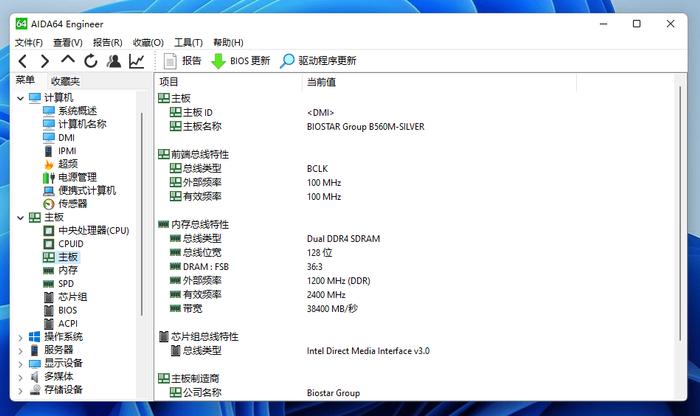Click the tree pane vertical scrollbar
700x416 pixels.
tap(142, 214)
